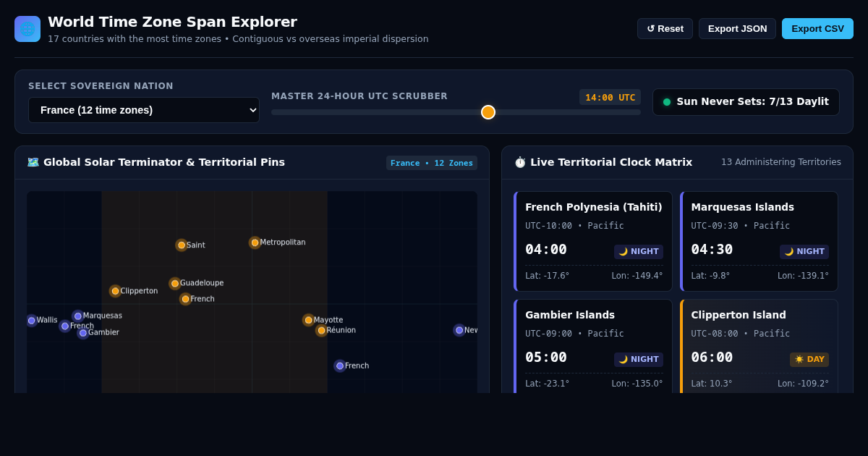Click the Réunion map pin
Screen dimensions: 868x456
coord(321,330)
